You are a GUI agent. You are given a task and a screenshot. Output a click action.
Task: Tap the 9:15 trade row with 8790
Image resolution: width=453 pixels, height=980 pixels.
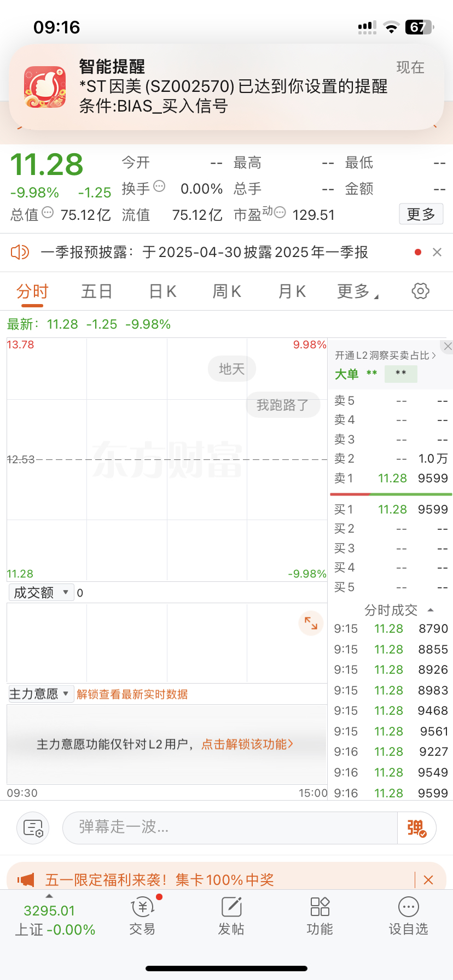pos(391,629)
